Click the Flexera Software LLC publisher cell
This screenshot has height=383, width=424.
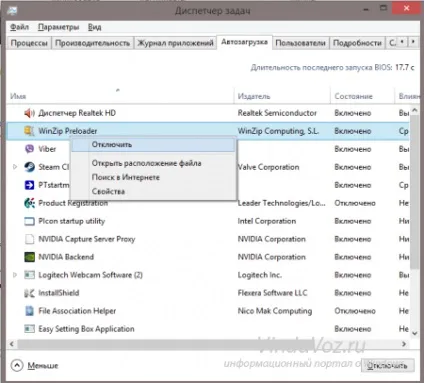point(272,293)
